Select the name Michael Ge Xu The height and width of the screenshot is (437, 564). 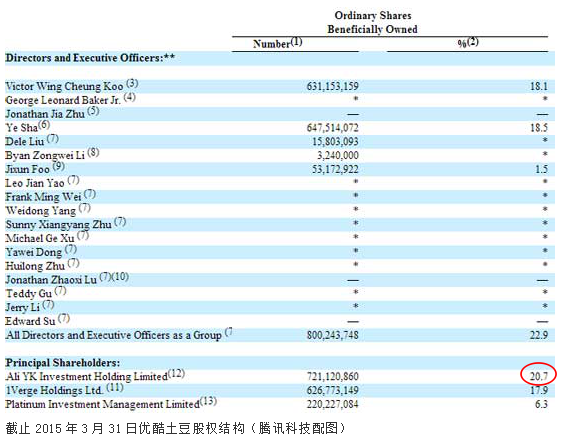pos(40,238)
